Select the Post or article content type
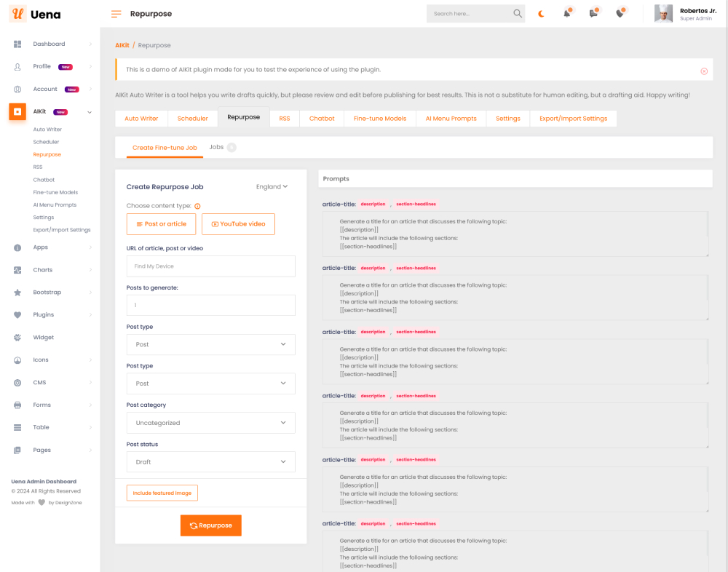The height and width of the screenshot is (572, 728). [x=161, y=224]
